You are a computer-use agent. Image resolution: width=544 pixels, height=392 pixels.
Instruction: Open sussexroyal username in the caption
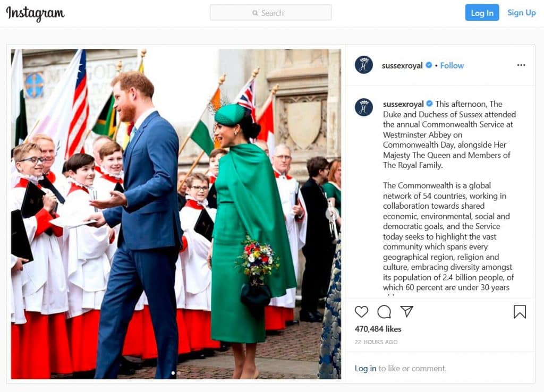(403, 104)
